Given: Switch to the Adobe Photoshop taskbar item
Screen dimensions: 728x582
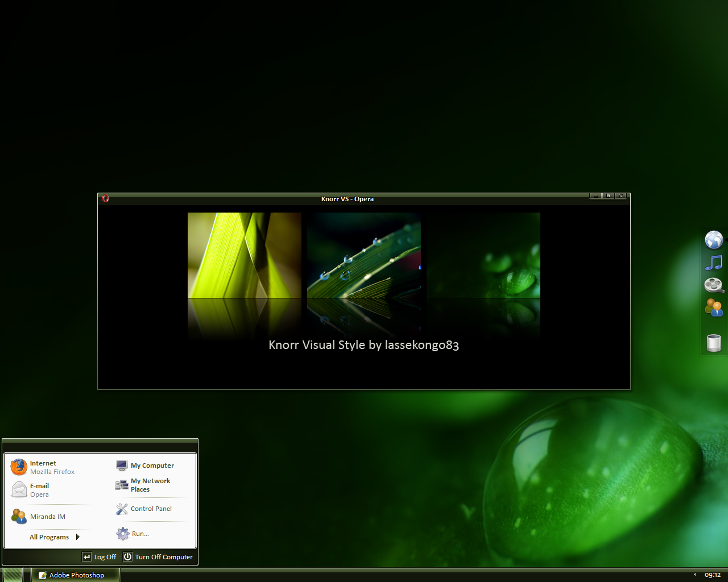Looking at the screenshot, I should 76,575.
